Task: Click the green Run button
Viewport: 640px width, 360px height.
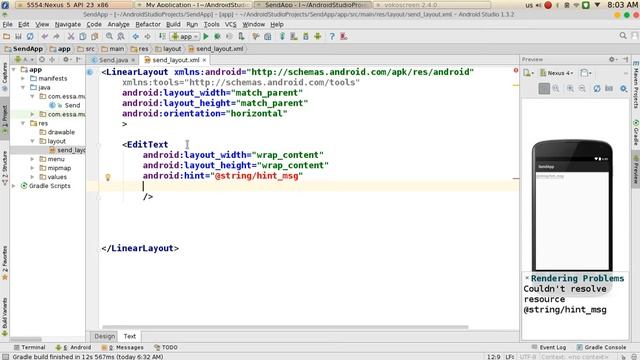Action: click(x=206, y=36)
